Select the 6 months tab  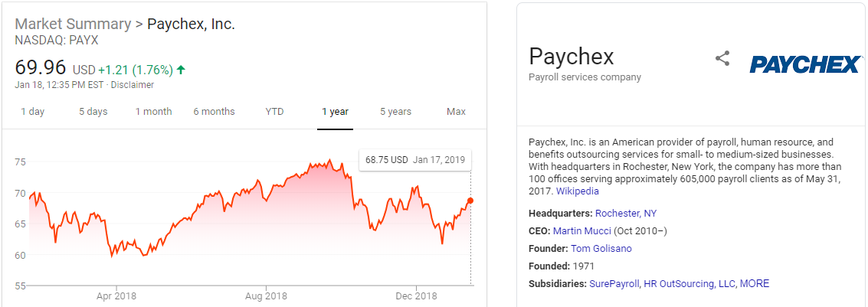214,112
